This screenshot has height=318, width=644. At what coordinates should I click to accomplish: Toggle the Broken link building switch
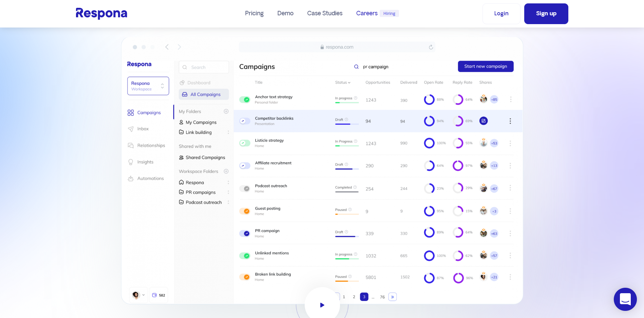245,277
